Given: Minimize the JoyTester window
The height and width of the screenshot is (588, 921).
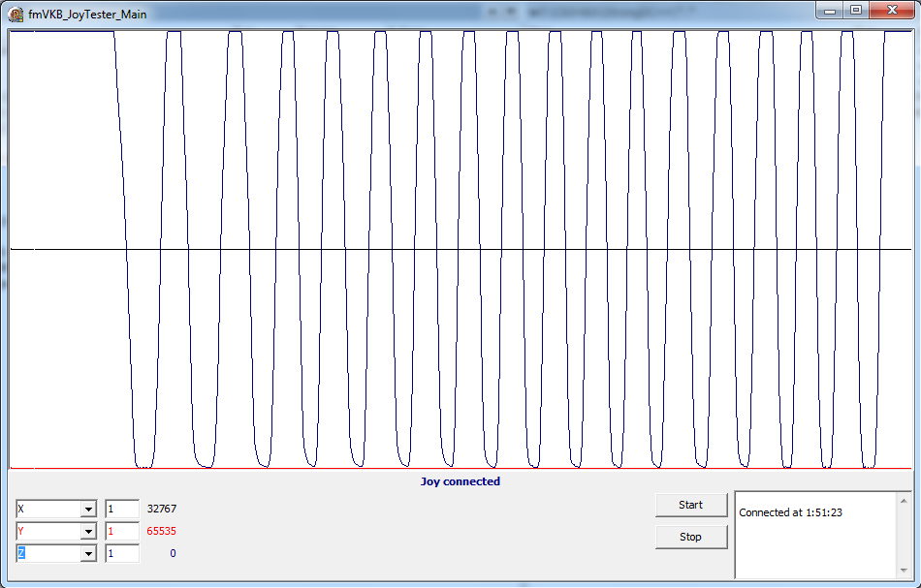Looking at the screenshot, I should 830,10.
